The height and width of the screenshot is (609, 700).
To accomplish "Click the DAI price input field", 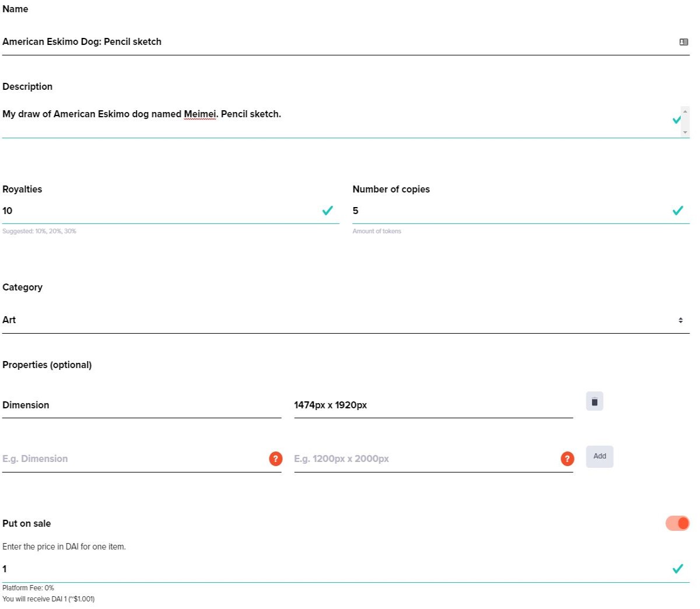I will (x=337, y=569).
